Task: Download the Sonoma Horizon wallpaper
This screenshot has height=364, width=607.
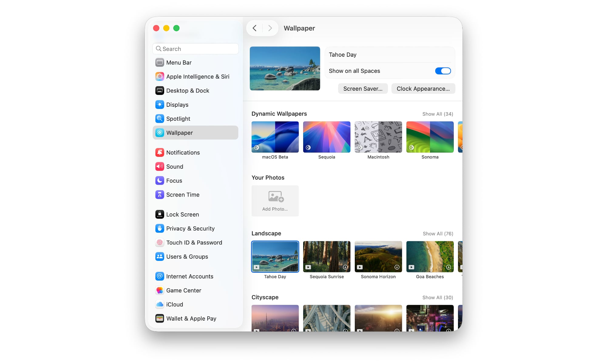Action: [x=397, y=267]
